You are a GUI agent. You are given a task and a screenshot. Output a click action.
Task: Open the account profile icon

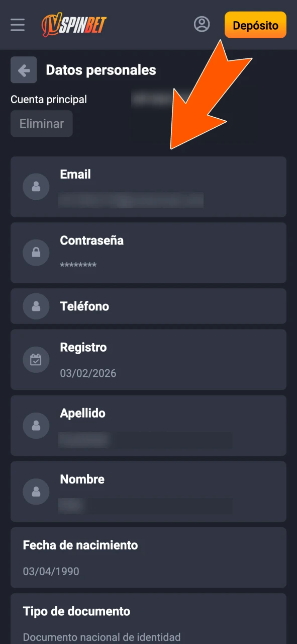tap(202, 24)
